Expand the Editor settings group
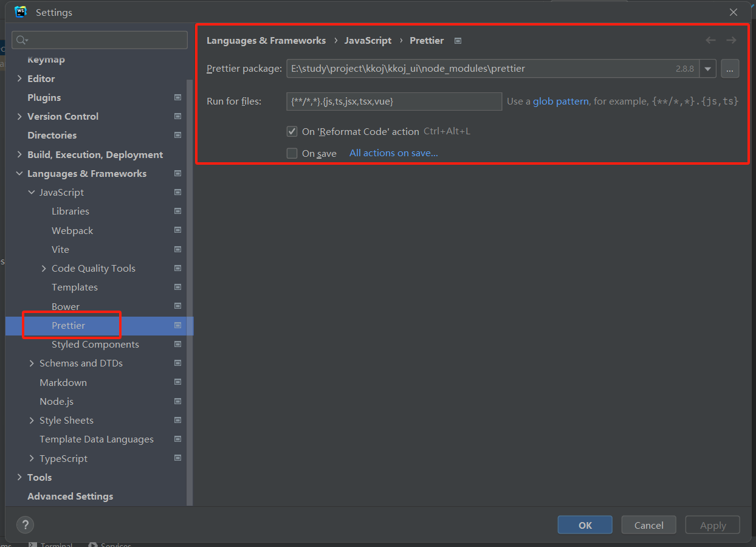 point(19,78)
